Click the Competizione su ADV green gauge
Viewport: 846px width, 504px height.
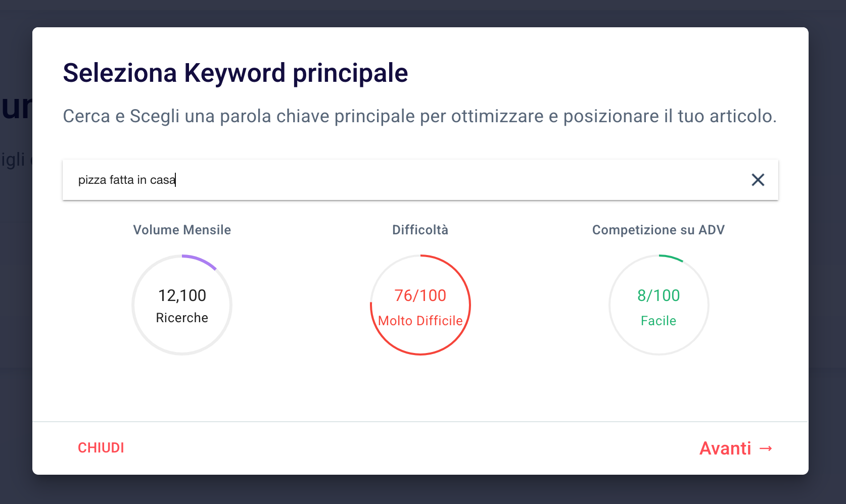(x=659, y=305)
